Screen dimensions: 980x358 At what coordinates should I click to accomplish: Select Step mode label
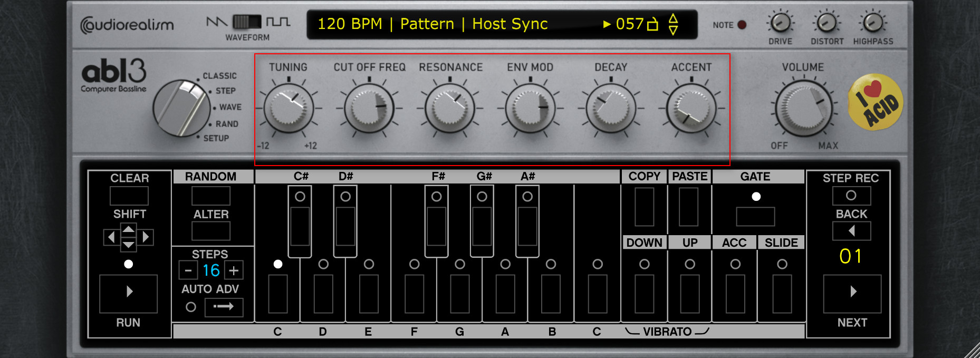click(225, 91)
